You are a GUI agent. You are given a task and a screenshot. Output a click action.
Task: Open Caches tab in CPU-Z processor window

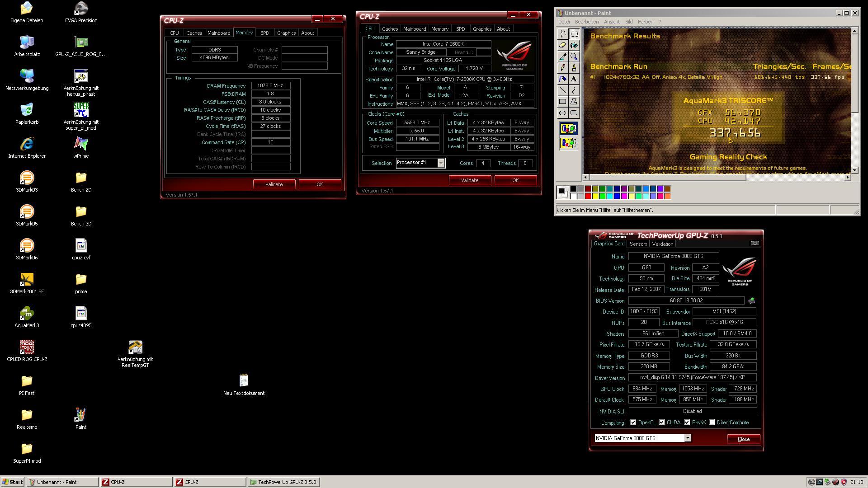(390, 29)
